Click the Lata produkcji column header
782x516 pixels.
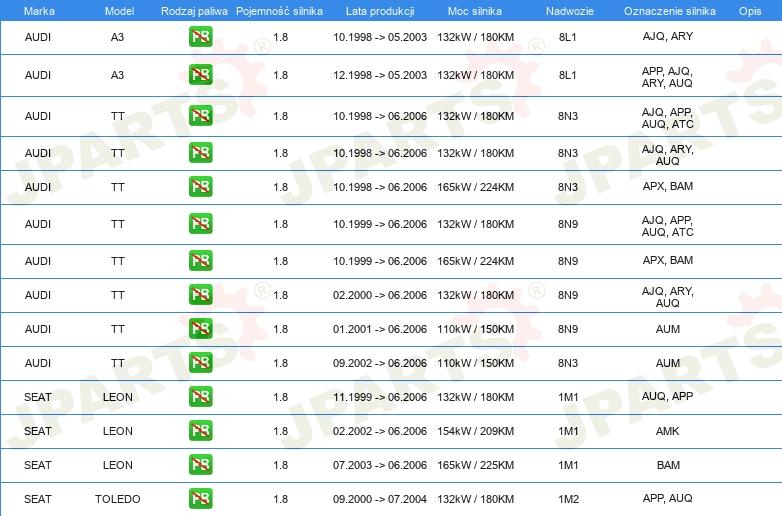380,11
